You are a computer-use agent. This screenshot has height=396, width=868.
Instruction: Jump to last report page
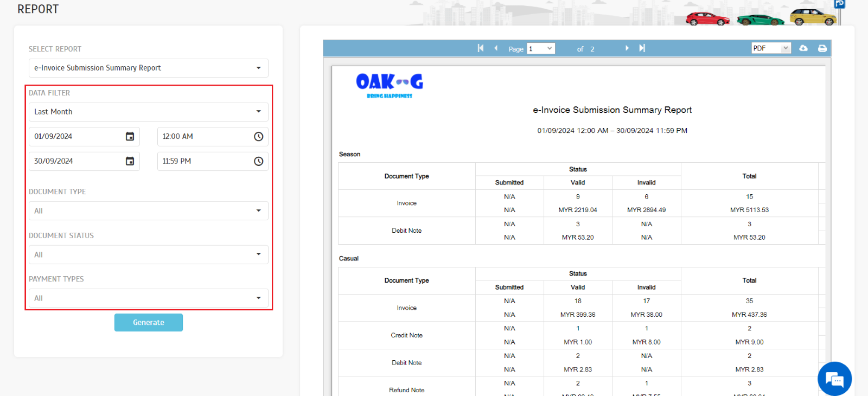642,48
